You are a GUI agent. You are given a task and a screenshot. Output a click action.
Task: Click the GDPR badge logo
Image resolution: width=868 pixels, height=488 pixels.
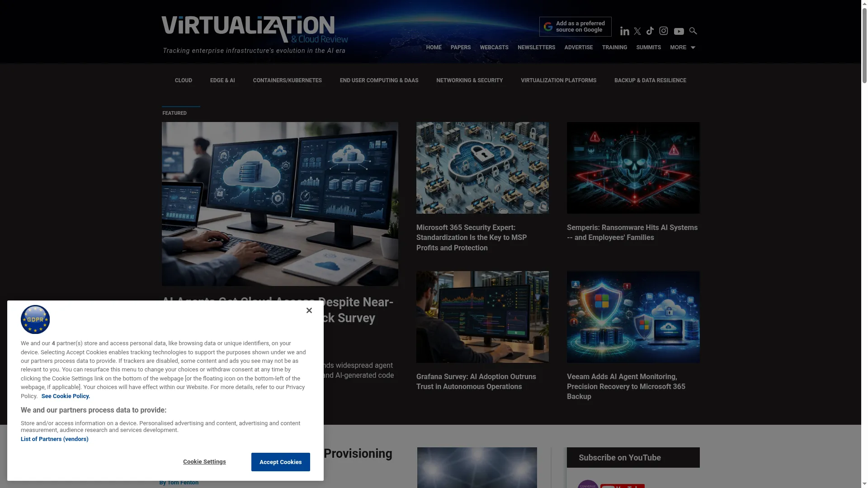coord(35,319)
